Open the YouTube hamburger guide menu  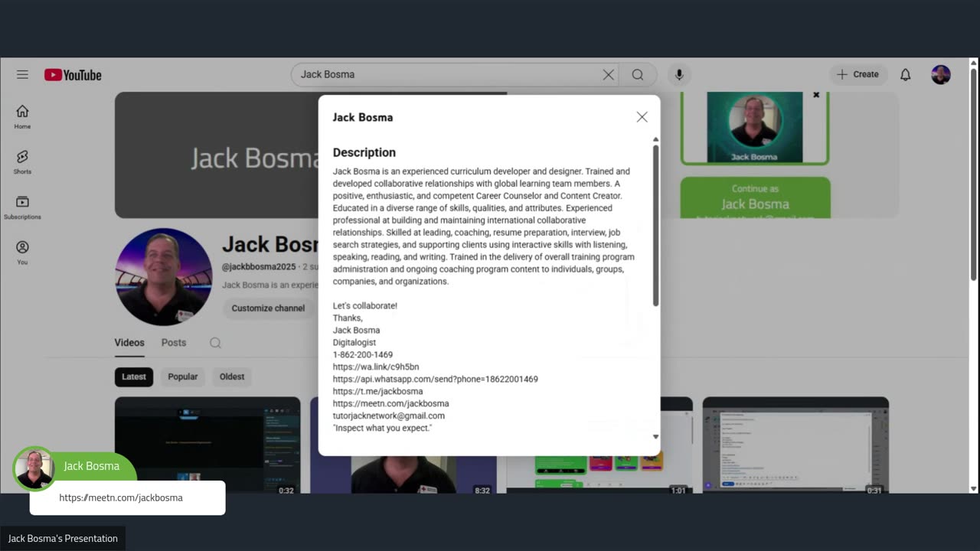(x=22, y=74)
